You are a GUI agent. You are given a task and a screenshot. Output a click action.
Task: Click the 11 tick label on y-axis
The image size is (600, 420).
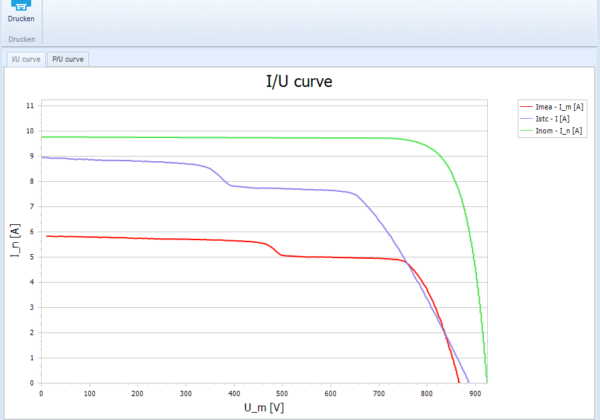[x=30, y=106]
